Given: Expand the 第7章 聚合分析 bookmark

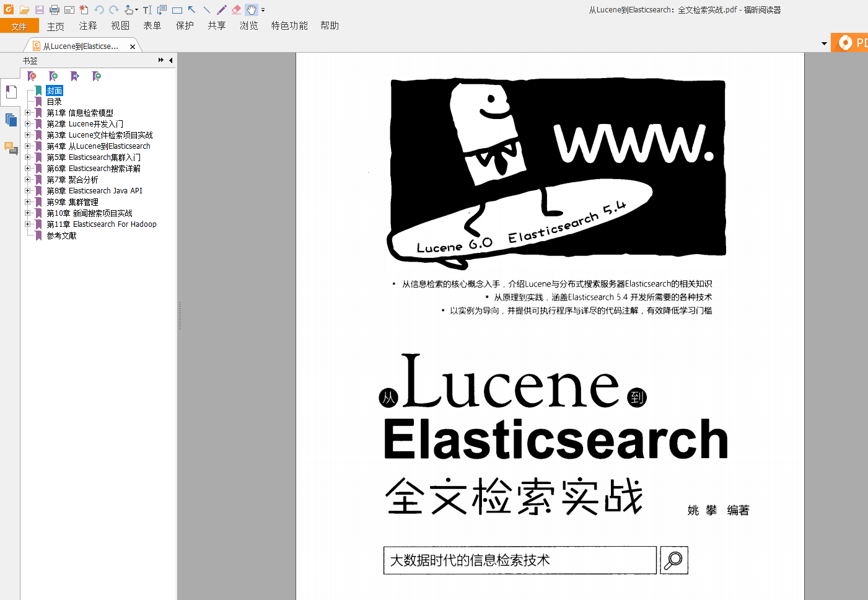Looking at the screenshot, I should click(x=27, y=180).
